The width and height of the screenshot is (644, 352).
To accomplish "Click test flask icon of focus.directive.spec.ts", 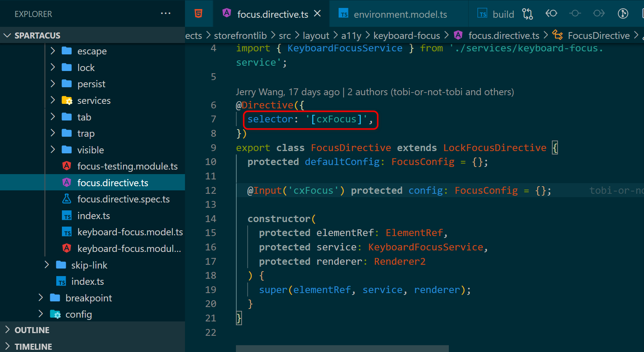I will (x=67, y=199).
